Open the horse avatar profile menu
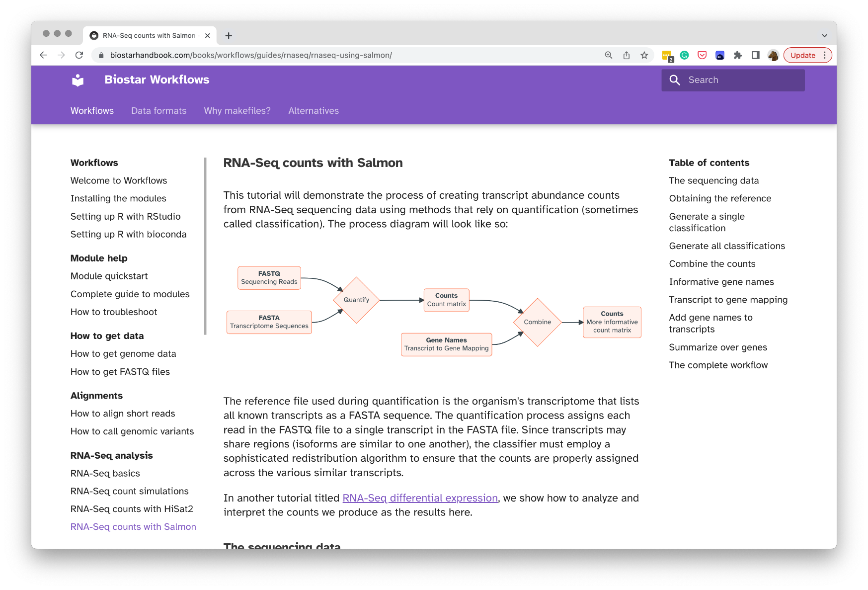 (773, 55)
